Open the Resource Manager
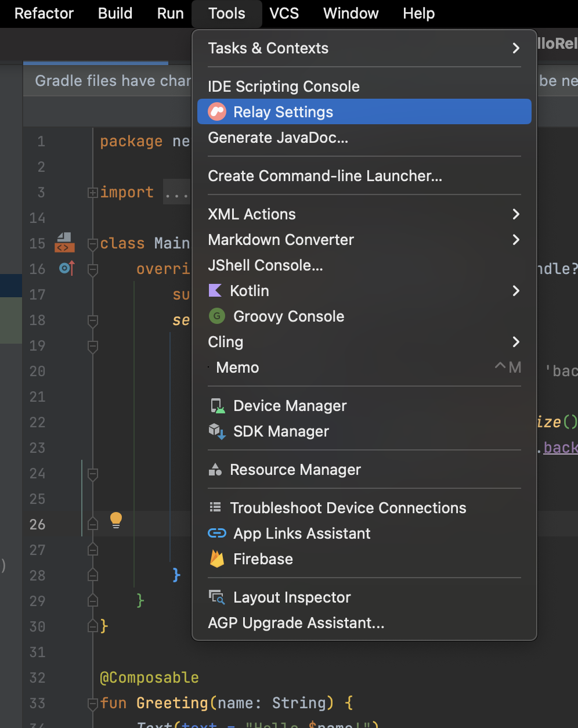The width and height of the screenshot is (578, 728). tap(296, 470)
